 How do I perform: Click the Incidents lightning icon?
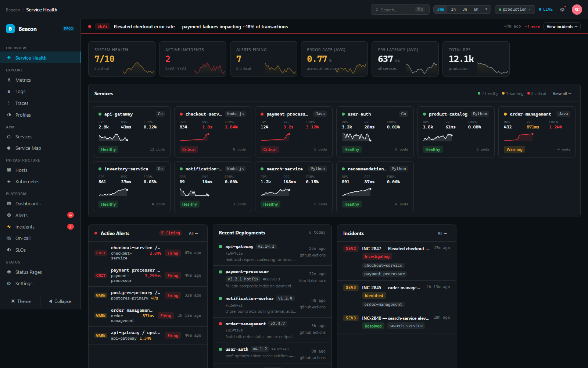9,227
